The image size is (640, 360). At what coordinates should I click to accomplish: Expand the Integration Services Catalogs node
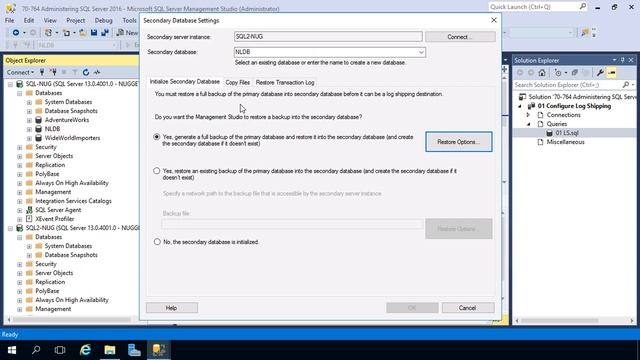[x=20, y=201]
